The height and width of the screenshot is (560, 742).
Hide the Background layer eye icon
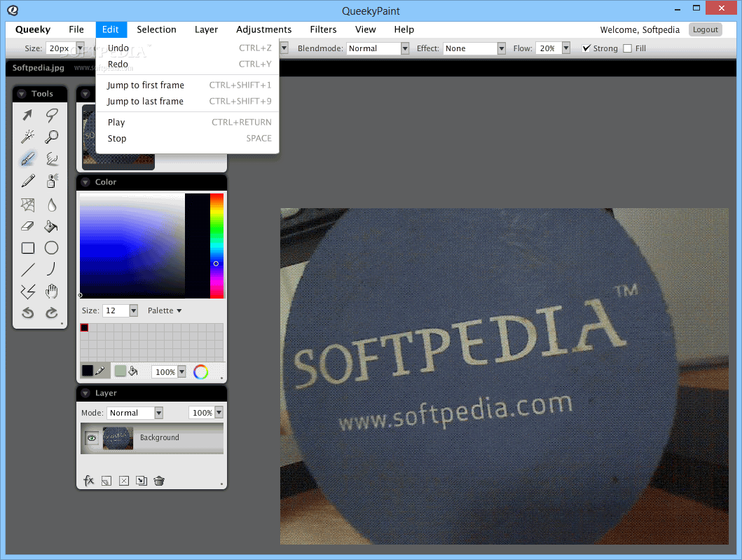tap(92, 438)
